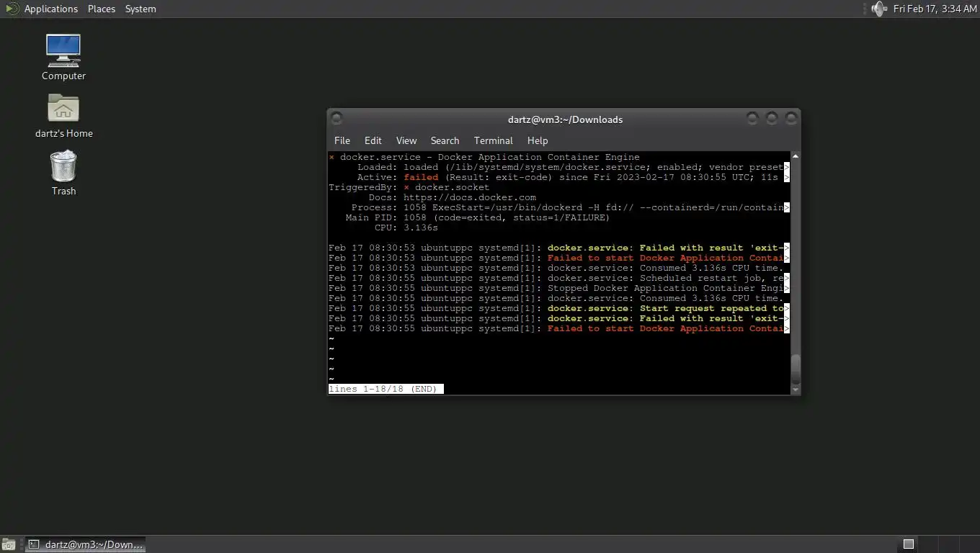This screenshot has height=553, width=980.
Task: Click 'docker.socket' in the TriggeredBy line
Action: click(452, 187)
